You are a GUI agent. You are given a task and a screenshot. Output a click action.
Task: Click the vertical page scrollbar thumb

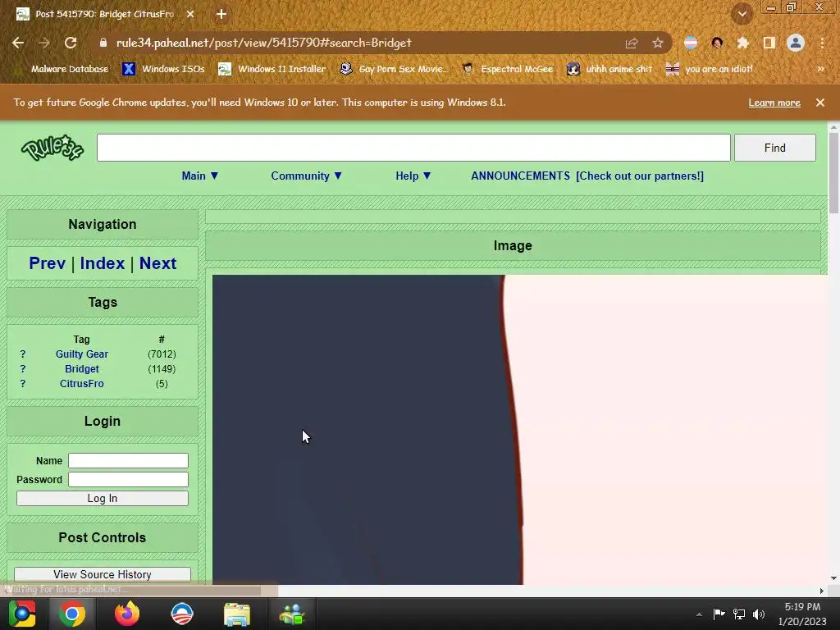pos(833,172)
